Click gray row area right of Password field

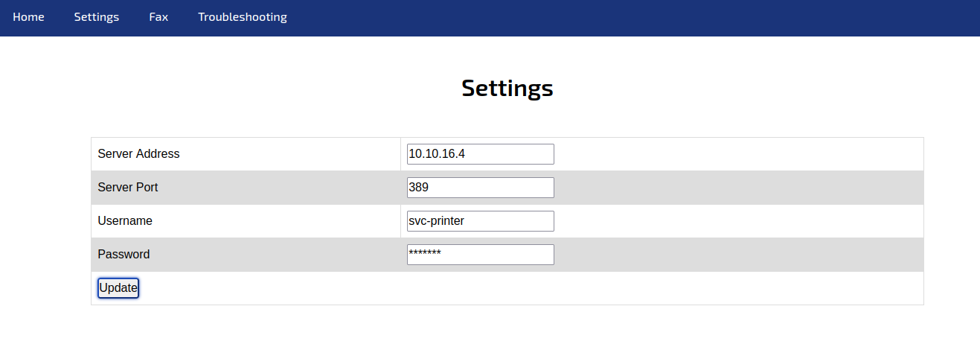click(x=737, y=255)
